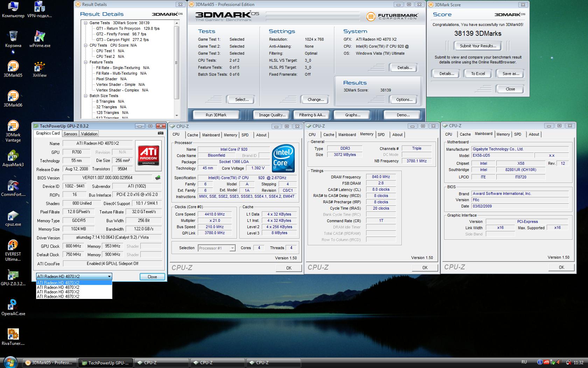Launch the AquaMark3 desktop shortcut
Viewport: 588px width, 368px height.
[13, 158]
